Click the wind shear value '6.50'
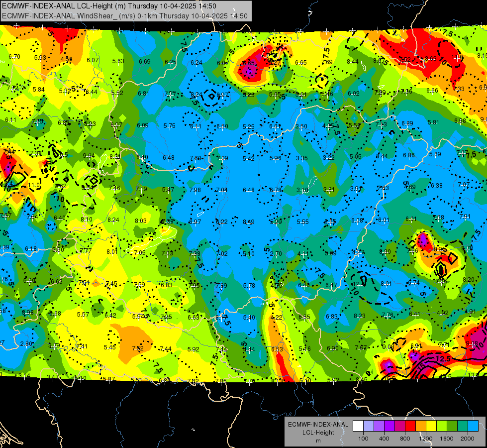Screen dimensions: 487x448 point(222,126)
